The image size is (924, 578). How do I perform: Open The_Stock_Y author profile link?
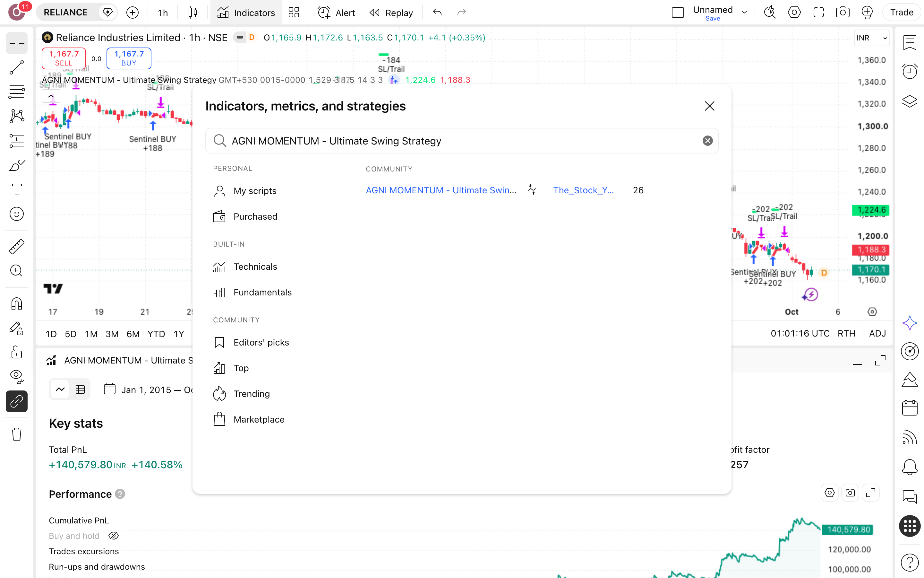point(583,190)
